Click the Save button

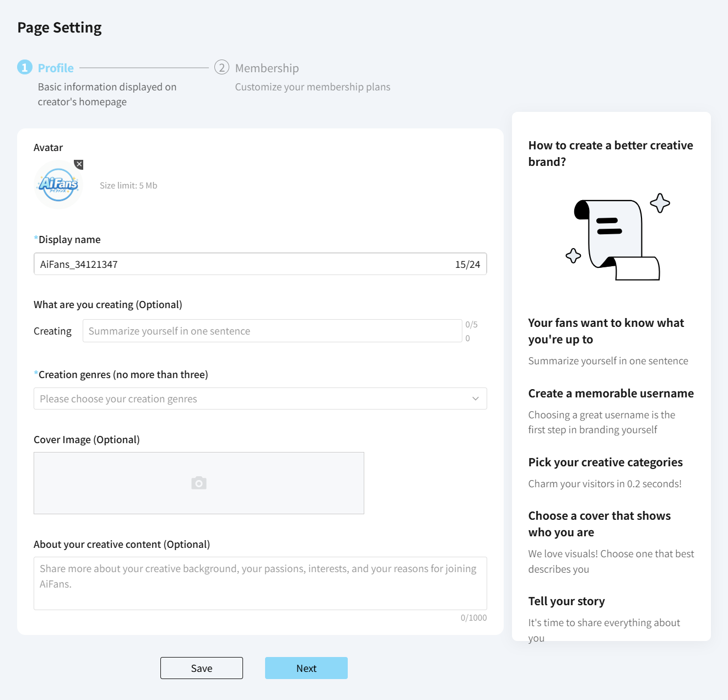202,668
